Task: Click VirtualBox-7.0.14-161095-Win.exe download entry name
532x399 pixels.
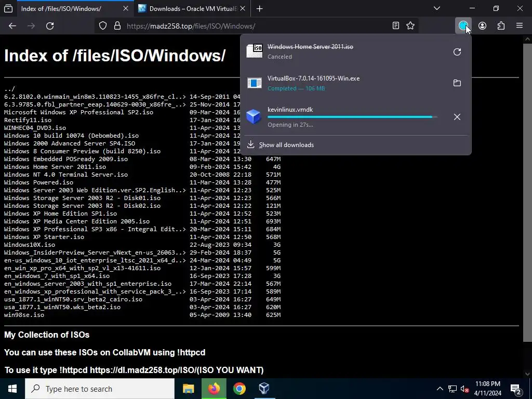Action: pos(313,78)
